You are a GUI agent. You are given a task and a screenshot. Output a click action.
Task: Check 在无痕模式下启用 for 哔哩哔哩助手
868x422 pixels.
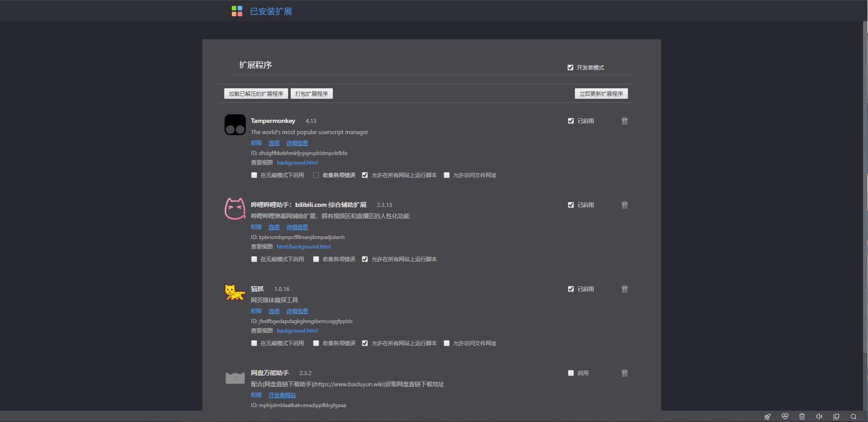[x=254, y=259]
